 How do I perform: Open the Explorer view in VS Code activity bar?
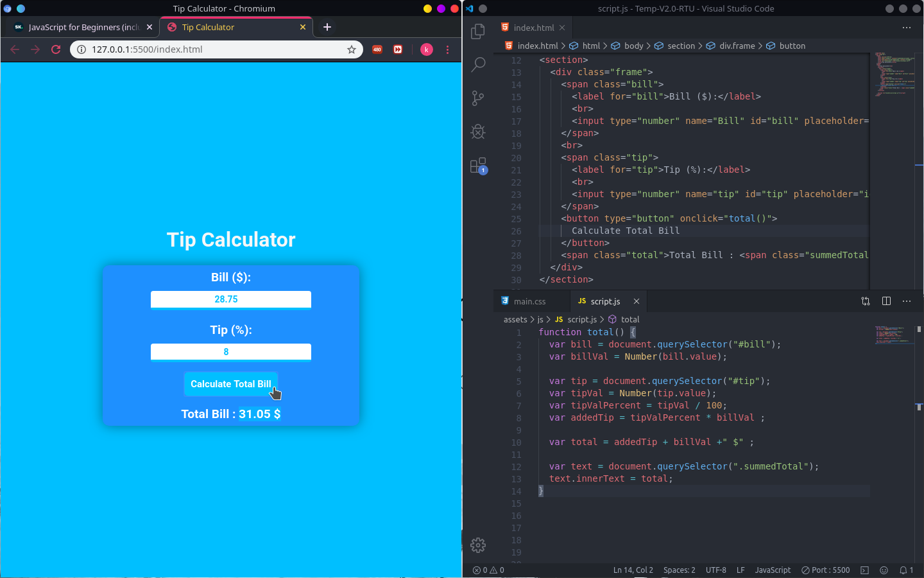478,31
